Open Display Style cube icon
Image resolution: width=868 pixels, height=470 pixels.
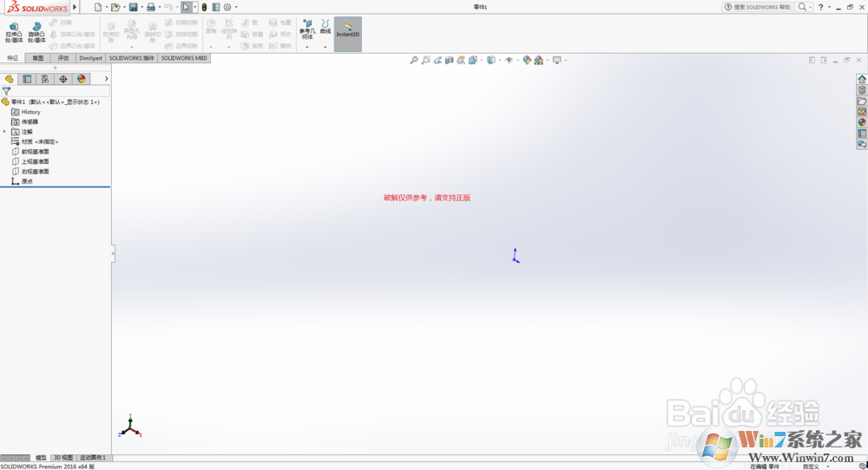(490, 61)
